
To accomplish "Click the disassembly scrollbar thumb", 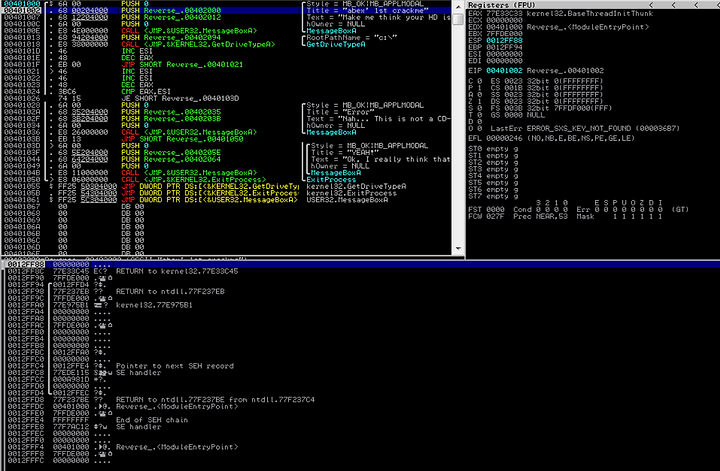I will 458,18.
